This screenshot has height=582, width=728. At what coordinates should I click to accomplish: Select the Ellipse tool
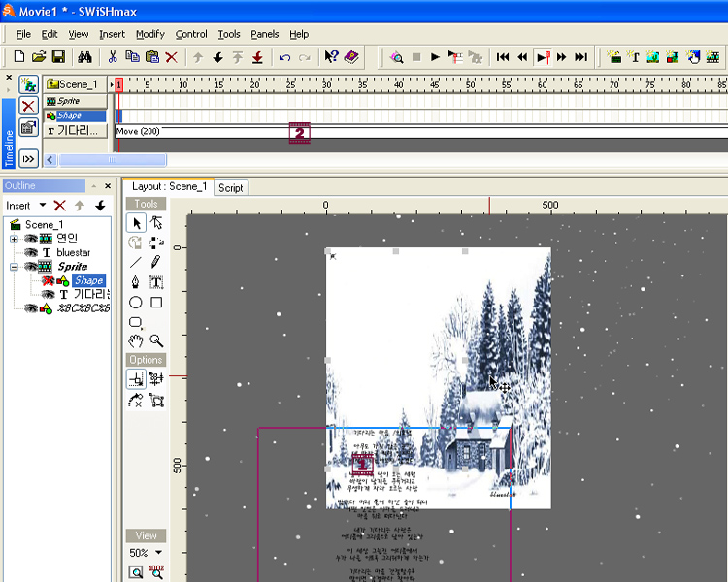point(136,303)
